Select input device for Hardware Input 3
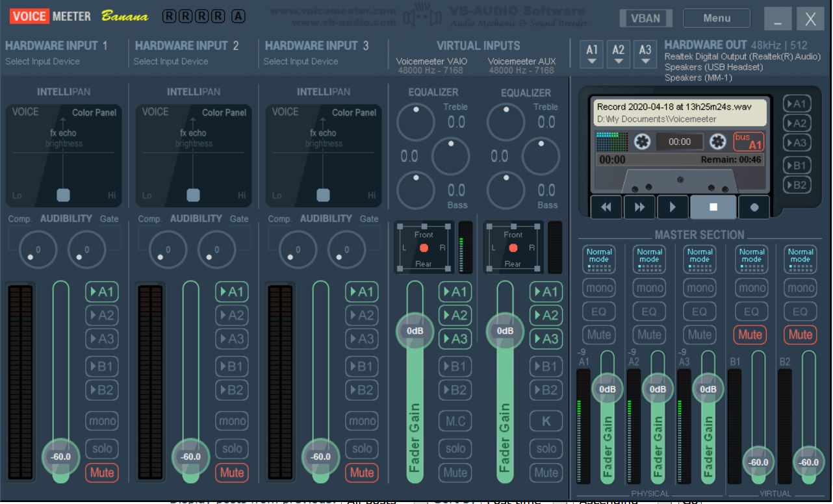The width and height of the screenshot is (833, 504). (x=301, y=62)
